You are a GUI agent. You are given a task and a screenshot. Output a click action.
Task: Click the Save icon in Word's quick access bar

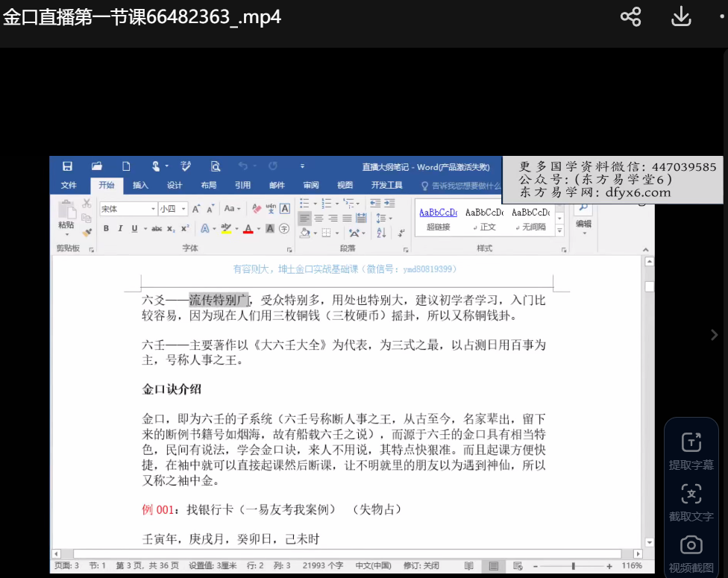click(x=68, y=166)
